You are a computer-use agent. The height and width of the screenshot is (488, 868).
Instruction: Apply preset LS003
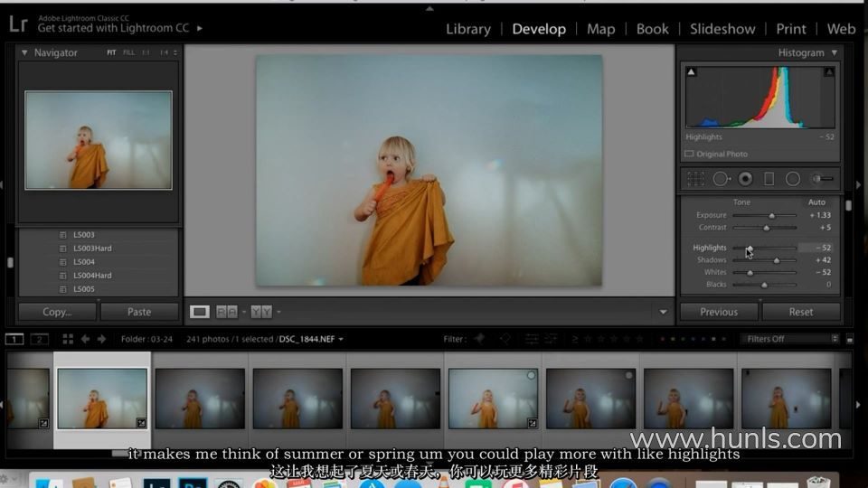tap(83, 235)
